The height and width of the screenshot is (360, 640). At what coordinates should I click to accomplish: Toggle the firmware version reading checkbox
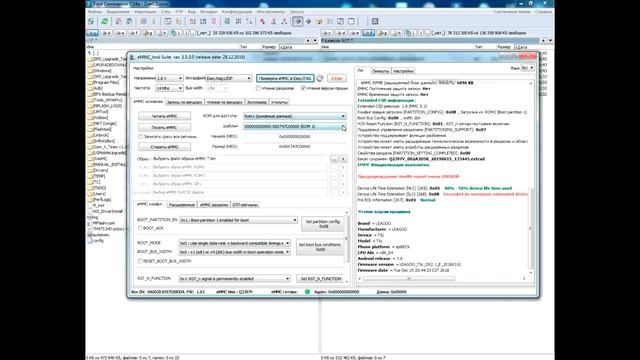(303, 88)
